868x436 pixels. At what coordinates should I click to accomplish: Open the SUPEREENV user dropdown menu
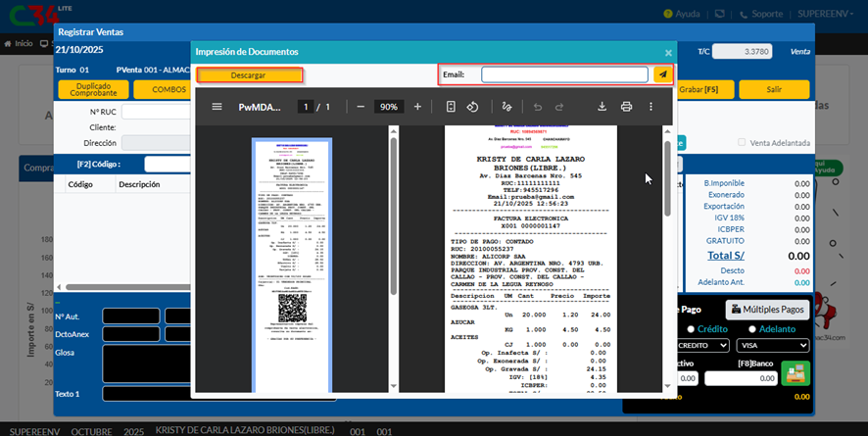833,14
